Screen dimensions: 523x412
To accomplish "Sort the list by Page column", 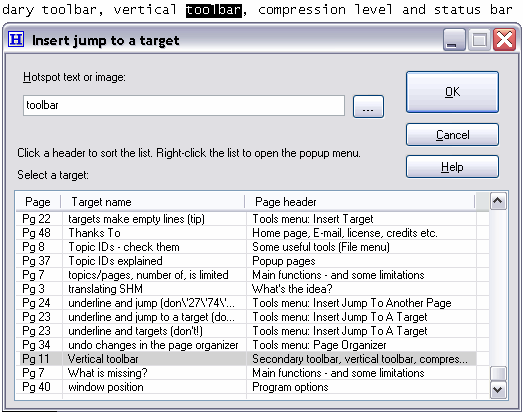I will coord(38,202).
